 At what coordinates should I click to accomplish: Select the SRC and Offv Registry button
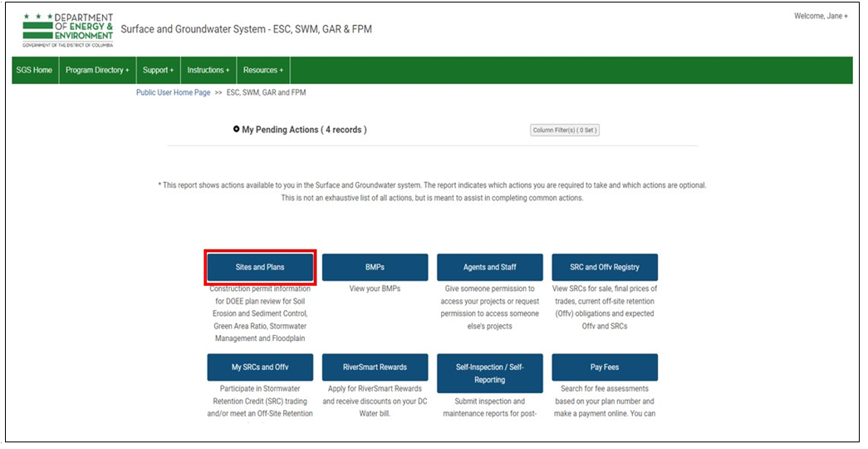point(604,268)
